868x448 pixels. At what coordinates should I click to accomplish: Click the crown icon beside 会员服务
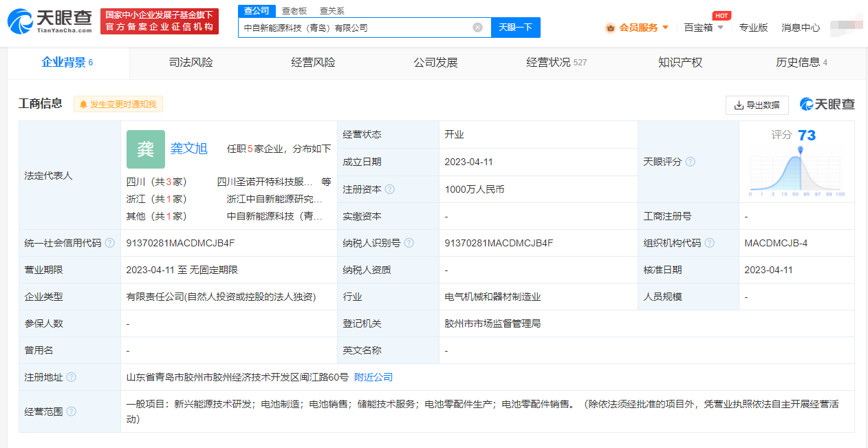tap(609, 28)
